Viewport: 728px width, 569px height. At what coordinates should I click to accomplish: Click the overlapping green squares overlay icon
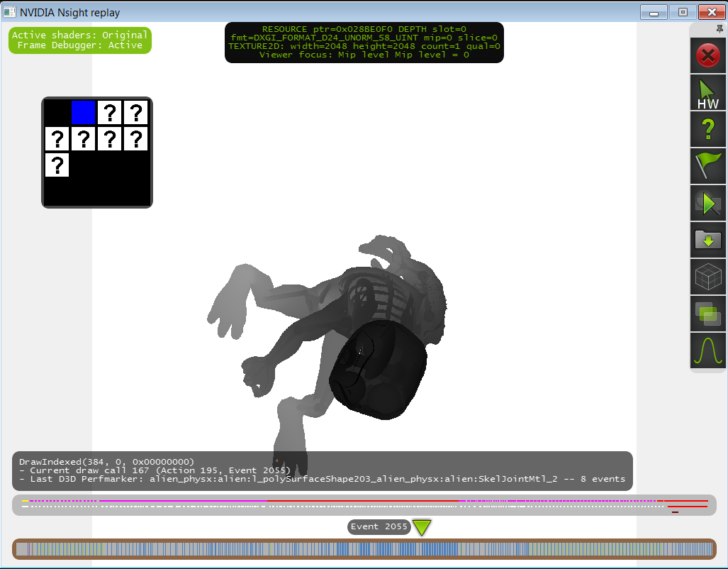707,314
